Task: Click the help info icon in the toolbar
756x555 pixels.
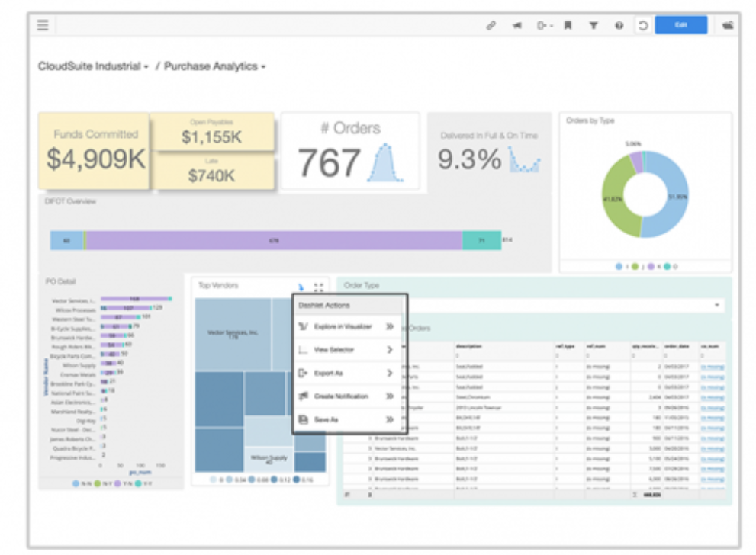Action: (x=619, y=24)
